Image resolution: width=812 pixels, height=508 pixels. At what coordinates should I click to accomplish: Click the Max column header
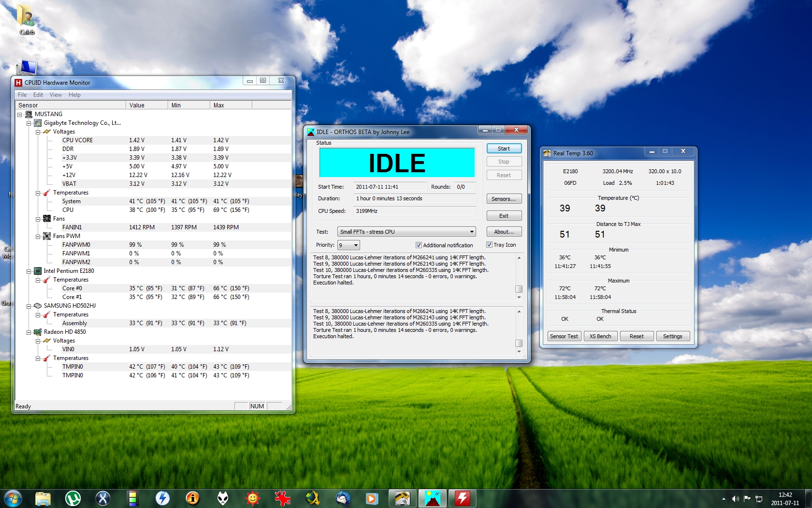231,105
